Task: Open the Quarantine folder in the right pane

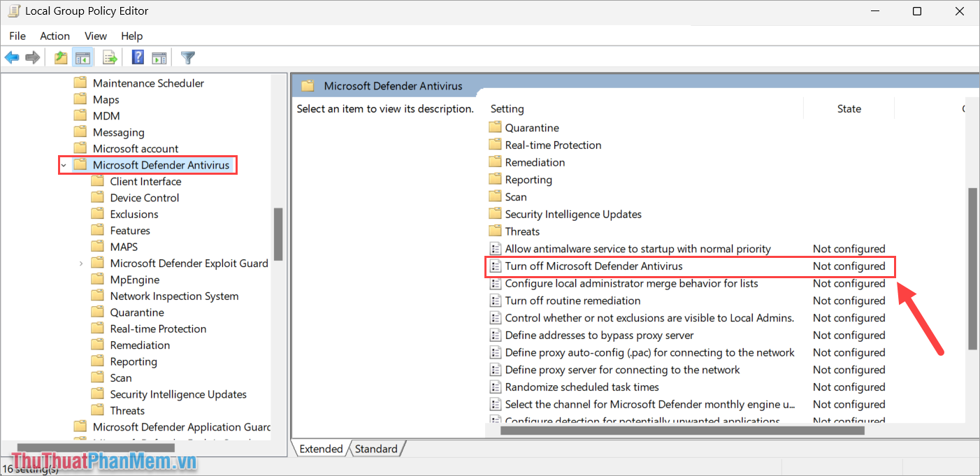Action: pos(531,127)
